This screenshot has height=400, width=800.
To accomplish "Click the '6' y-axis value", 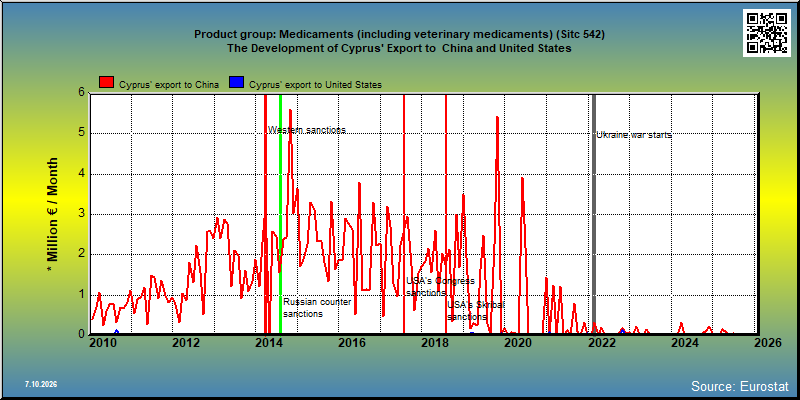I will tap(81, 93).
